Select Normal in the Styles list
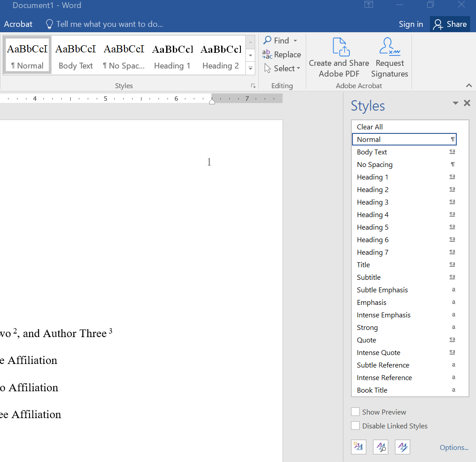 (404, 139)
